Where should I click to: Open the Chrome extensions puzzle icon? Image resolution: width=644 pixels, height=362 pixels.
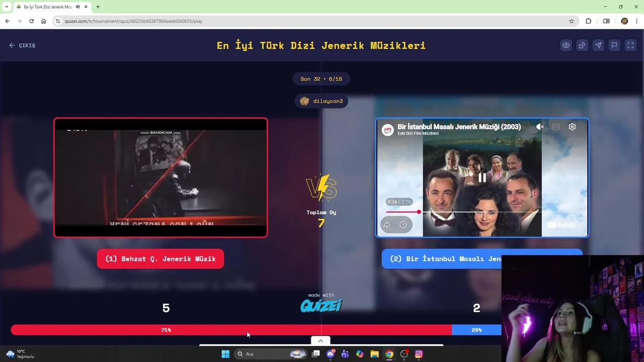point(589,21)
